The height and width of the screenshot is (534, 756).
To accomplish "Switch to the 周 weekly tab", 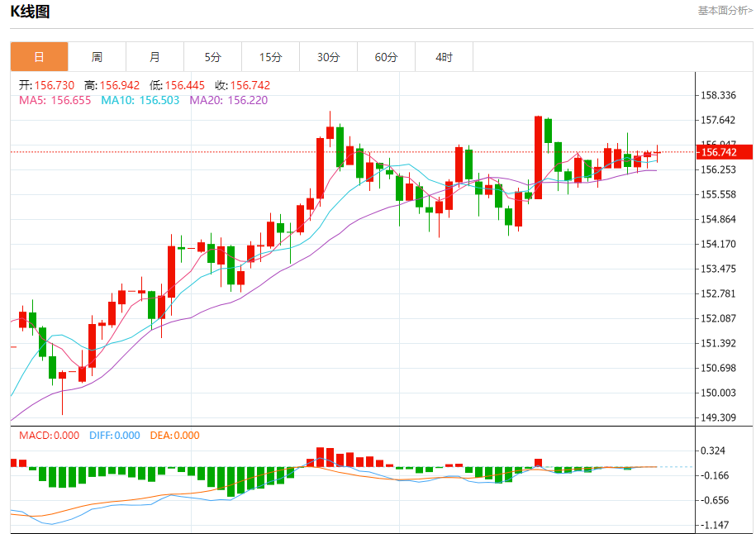I will (97, 57).
